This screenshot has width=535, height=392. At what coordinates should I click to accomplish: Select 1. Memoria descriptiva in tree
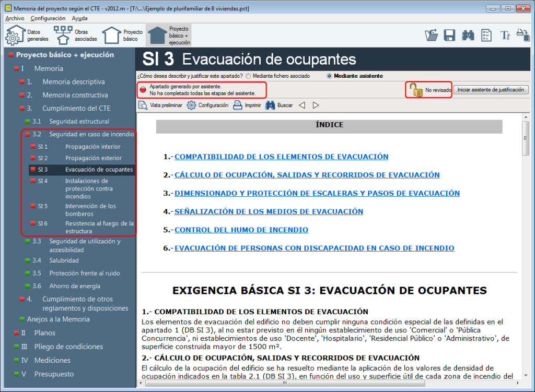pyautogui.click(x=73, y=82)
